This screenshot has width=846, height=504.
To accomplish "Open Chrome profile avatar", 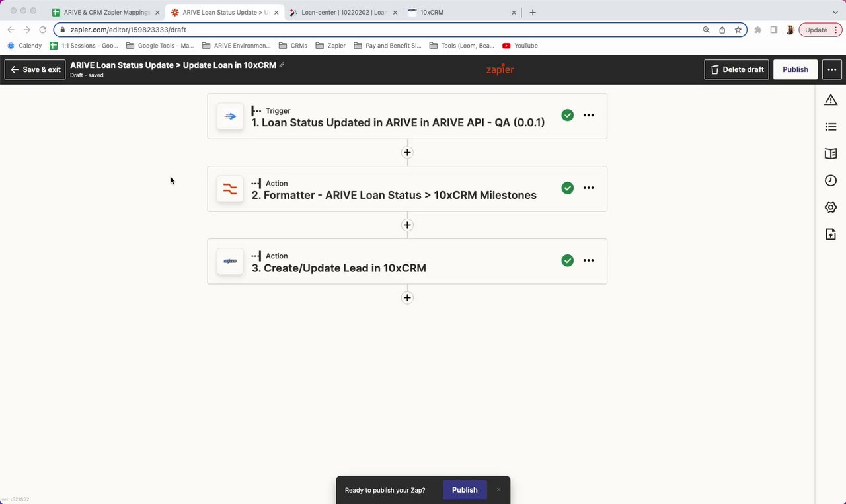I will pos(790,30).
